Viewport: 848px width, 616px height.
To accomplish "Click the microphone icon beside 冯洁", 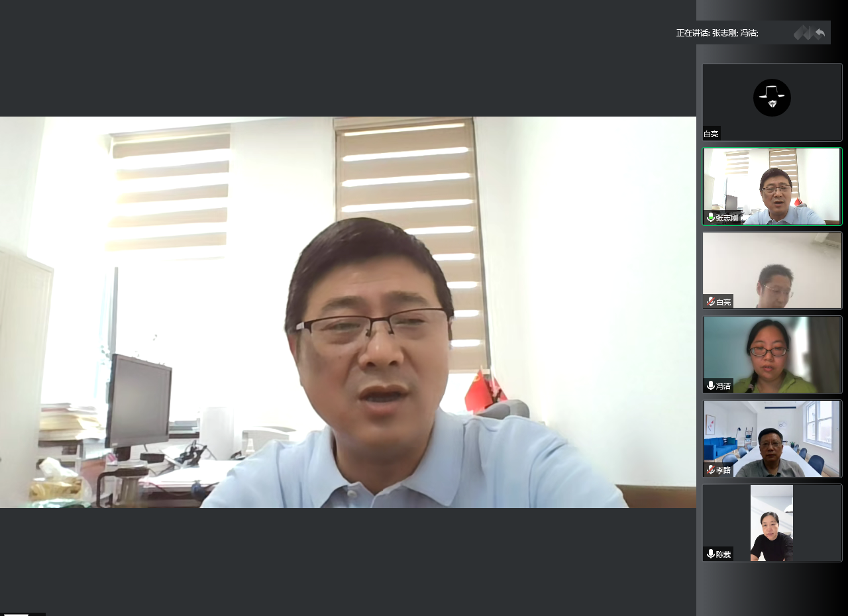I will (710, 385).
